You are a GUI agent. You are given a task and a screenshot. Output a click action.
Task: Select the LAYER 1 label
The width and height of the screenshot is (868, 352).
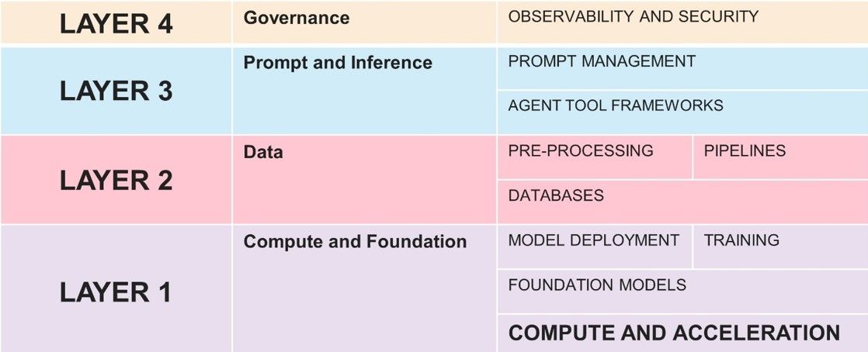[x=116, y=292]
